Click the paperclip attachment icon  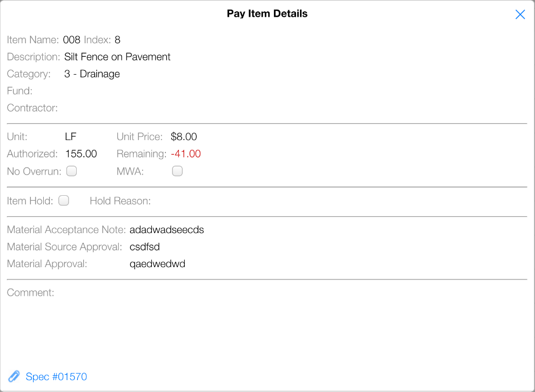click(x=14, y=376)
